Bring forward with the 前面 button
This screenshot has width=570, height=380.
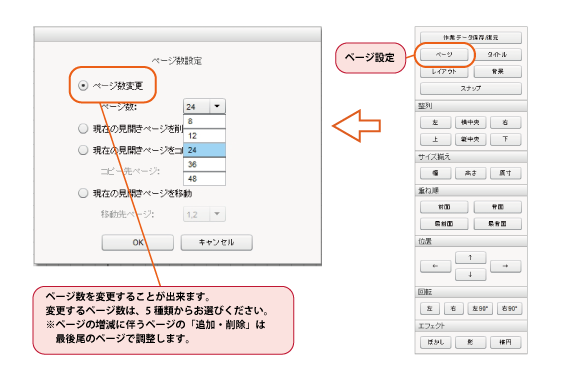[444, 207]
